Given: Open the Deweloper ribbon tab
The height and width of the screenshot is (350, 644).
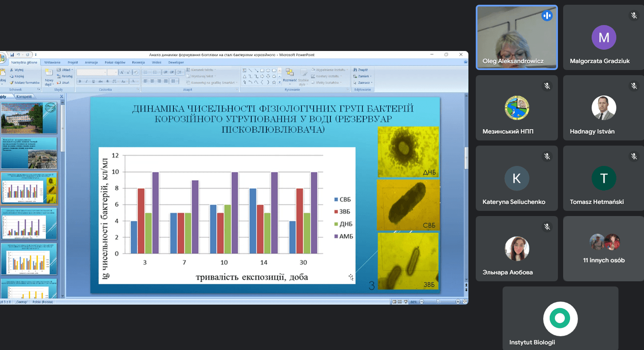Looking at the screenshot, I should click(x=176, y=62).
